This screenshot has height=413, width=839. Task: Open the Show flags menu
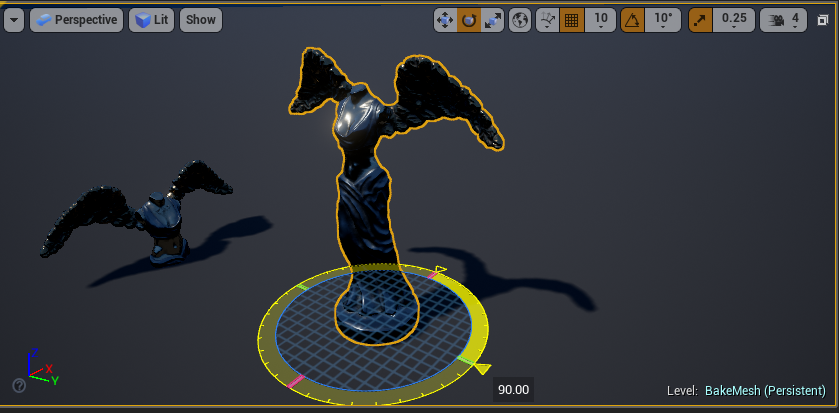pyautogui.click(x=201, y=20)
